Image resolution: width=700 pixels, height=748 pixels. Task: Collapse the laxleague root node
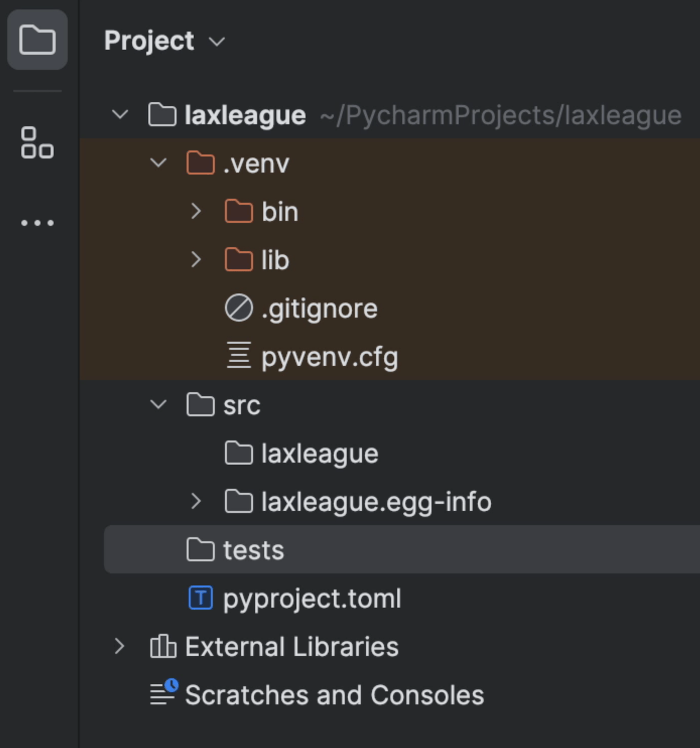click(x=120, y=115)
